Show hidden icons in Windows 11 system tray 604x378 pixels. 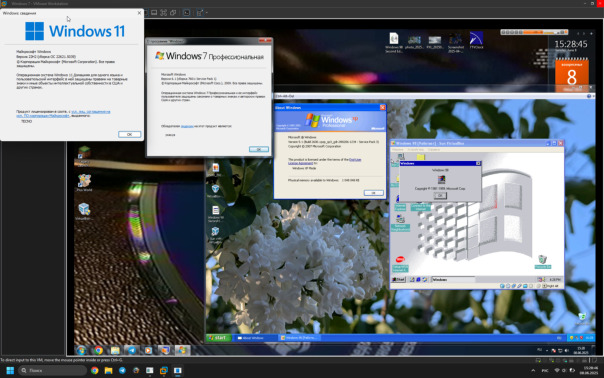533,371
